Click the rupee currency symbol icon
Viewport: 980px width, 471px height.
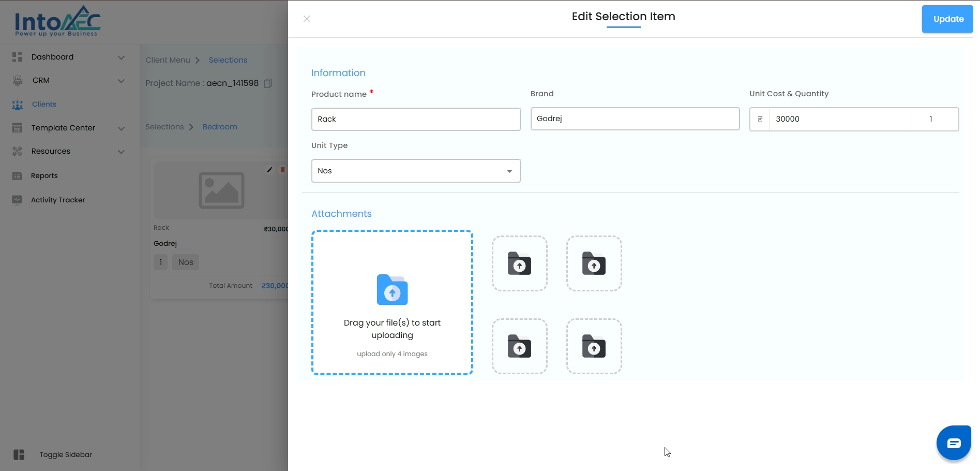coord(760,119)
